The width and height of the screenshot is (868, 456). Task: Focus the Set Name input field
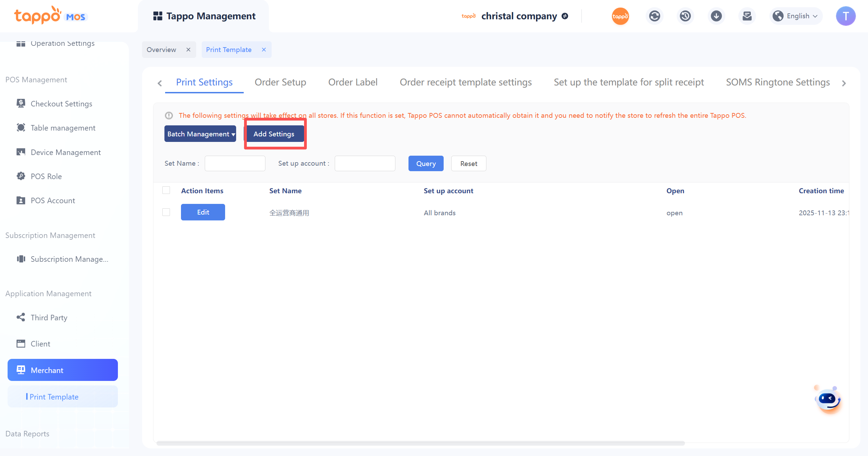[x=235, y=164]
